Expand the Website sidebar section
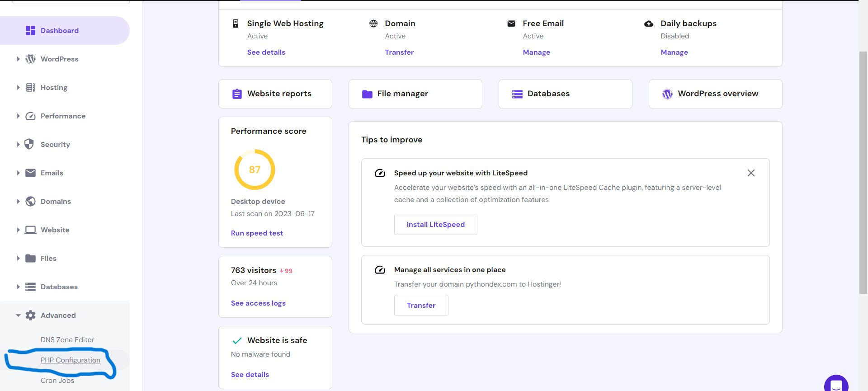 pos(18,230)
